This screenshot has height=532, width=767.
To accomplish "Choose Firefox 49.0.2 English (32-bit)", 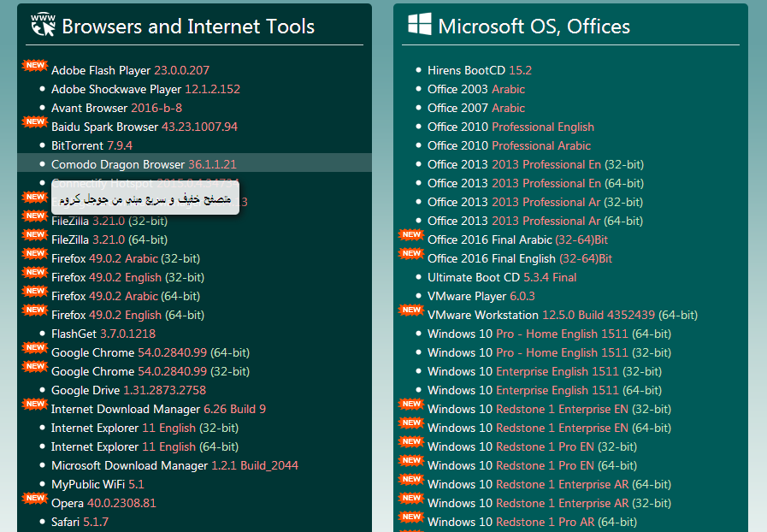I will pos(127,277).
